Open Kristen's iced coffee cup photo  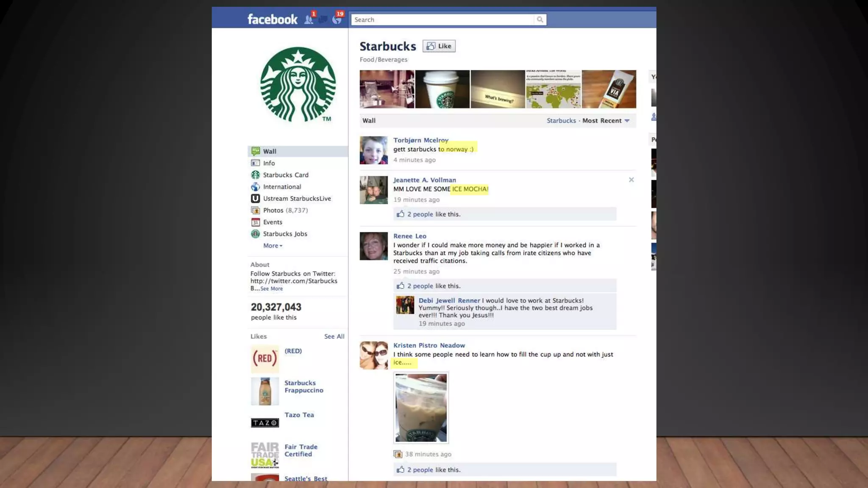(x=420, y=408)
